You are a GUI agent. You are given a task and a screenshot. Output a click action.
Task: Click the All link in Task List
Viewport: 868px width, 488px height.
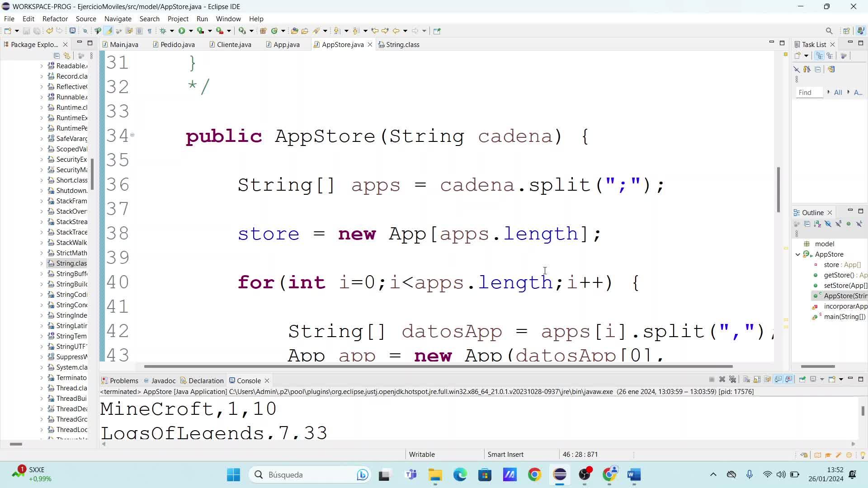click(x=838, y=92)
